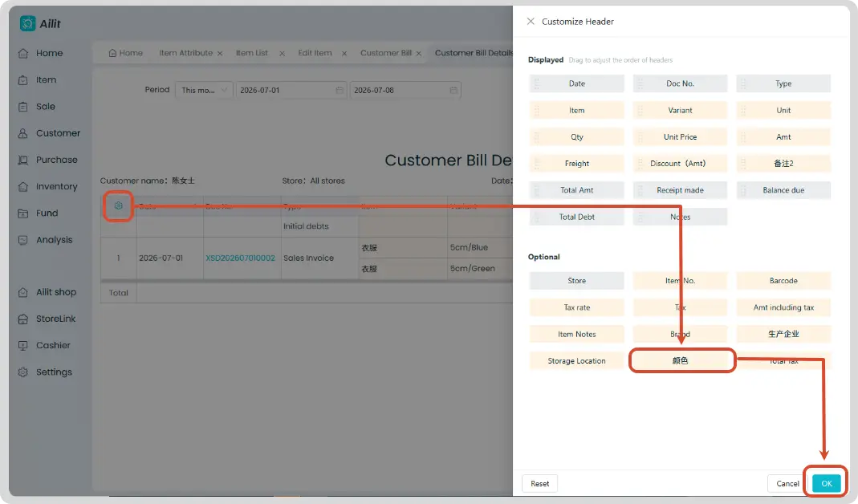858x504 pixels.
Task: Close the Edit Item tab
Action: 344,54
